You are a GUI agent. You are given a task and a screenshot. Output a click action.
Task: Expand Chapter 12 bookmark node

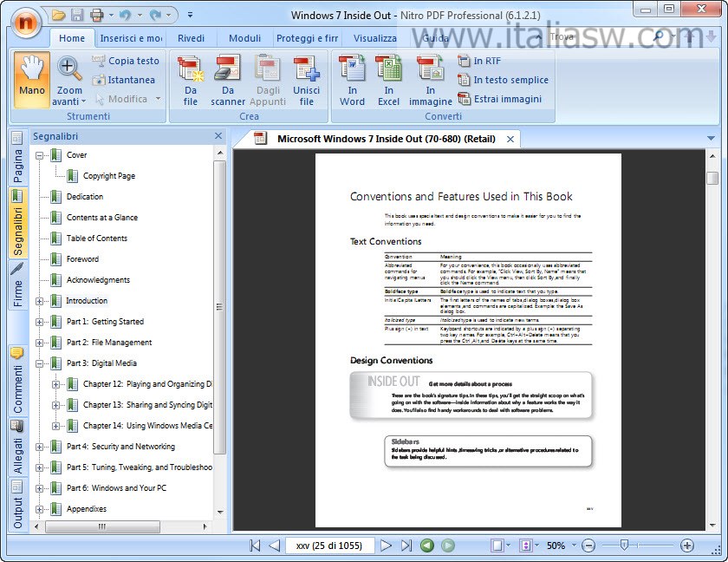55,384
